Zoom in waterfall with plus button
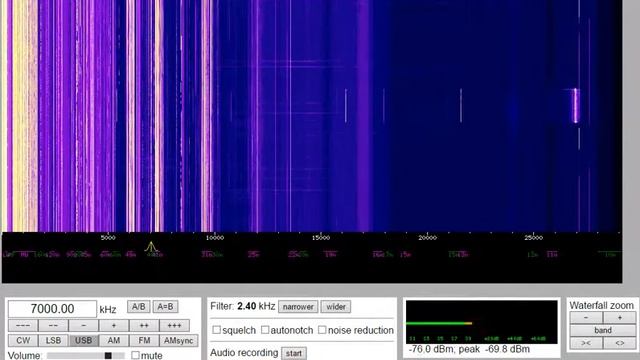This screenshot has width=640, height=360. 620,317
